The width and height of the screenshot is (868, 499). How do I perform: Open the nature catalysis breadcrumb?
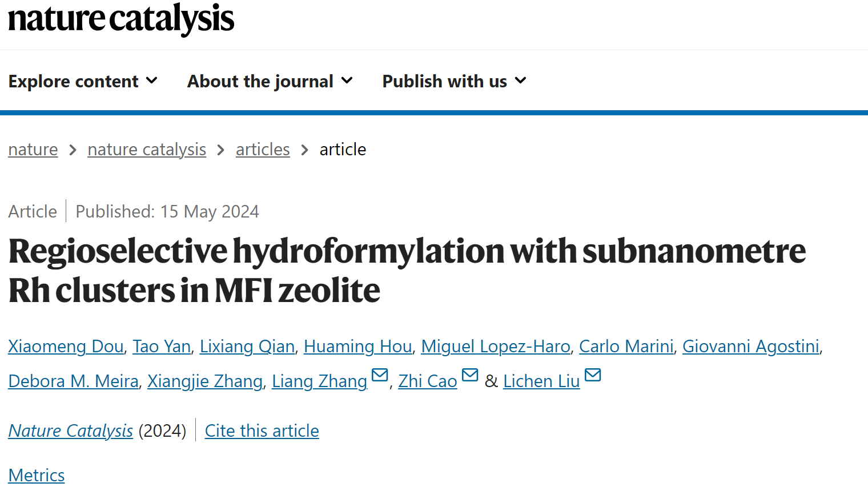(x=147, y=150)
